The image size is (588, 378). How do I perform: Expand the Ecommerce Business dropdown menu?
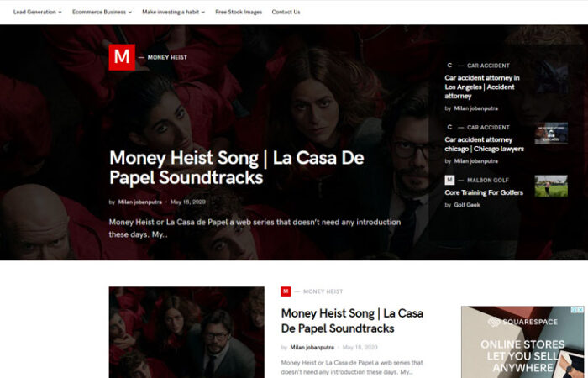pos(102,12)
